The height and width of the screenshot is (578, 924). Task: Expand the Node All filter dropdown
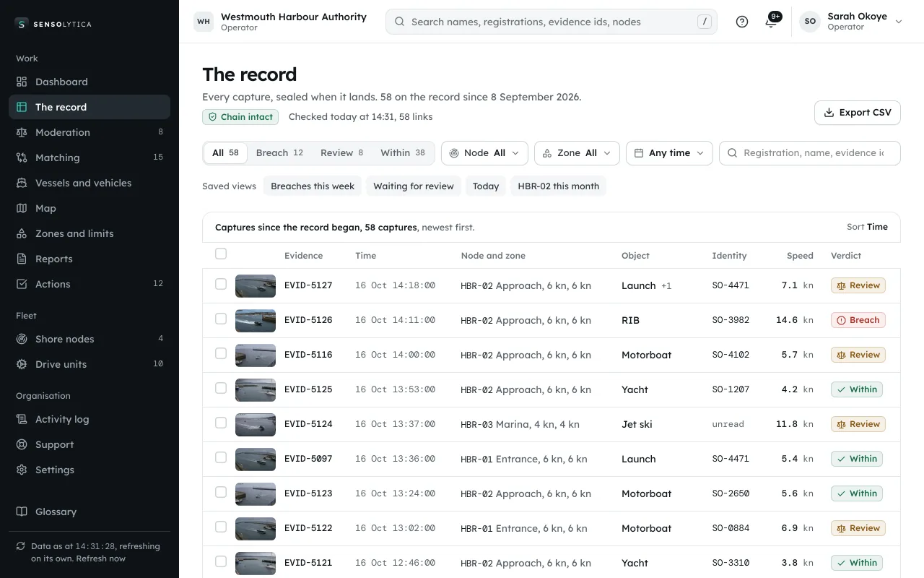coord(484,153)
